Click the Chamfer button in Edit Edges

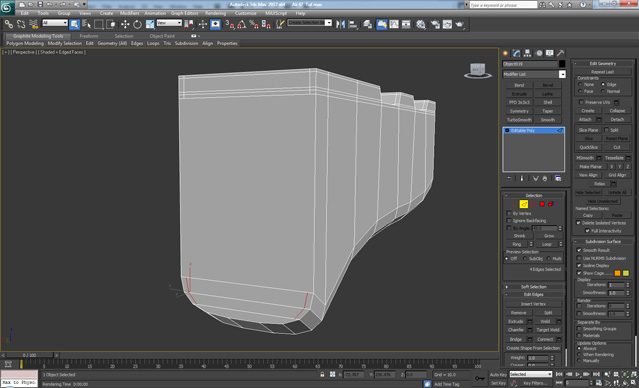point(516,330)
